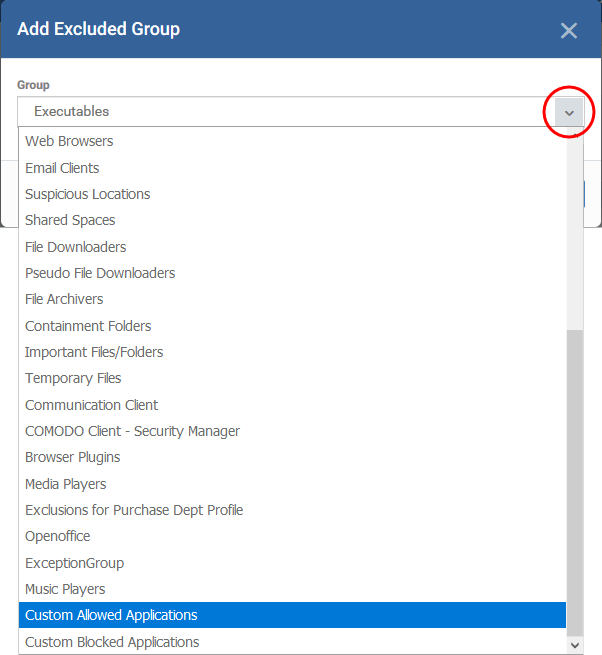
Task: Choose the Browser Plugins option
Action: tap(292, 457)
